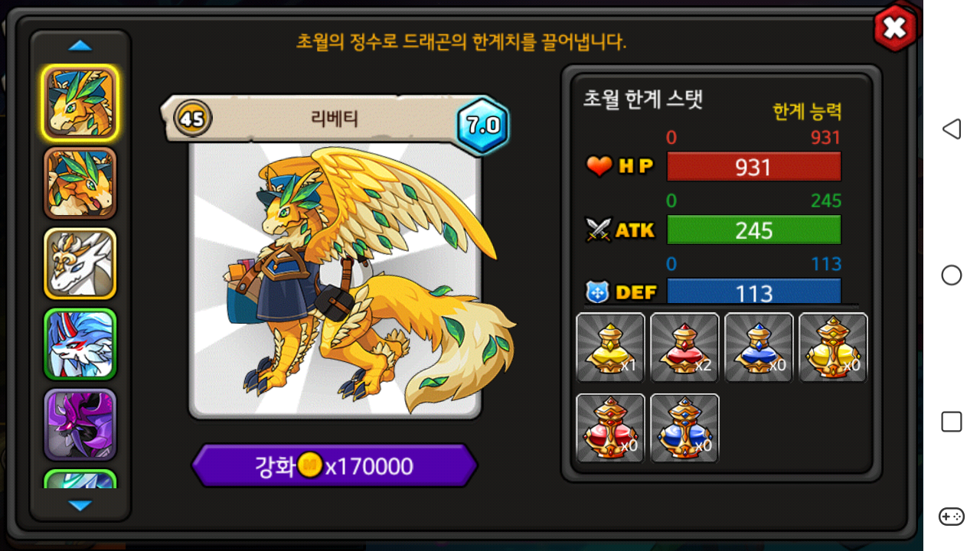Viewport: 980px width, 551px height.
Task: Click the level 45 badge
Action: coord(193,119)
